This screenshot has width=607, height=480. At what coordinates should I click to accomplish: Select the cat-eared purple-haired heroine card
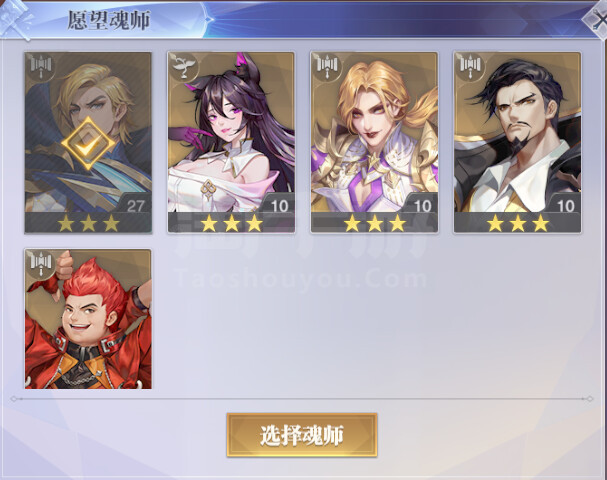231,142
